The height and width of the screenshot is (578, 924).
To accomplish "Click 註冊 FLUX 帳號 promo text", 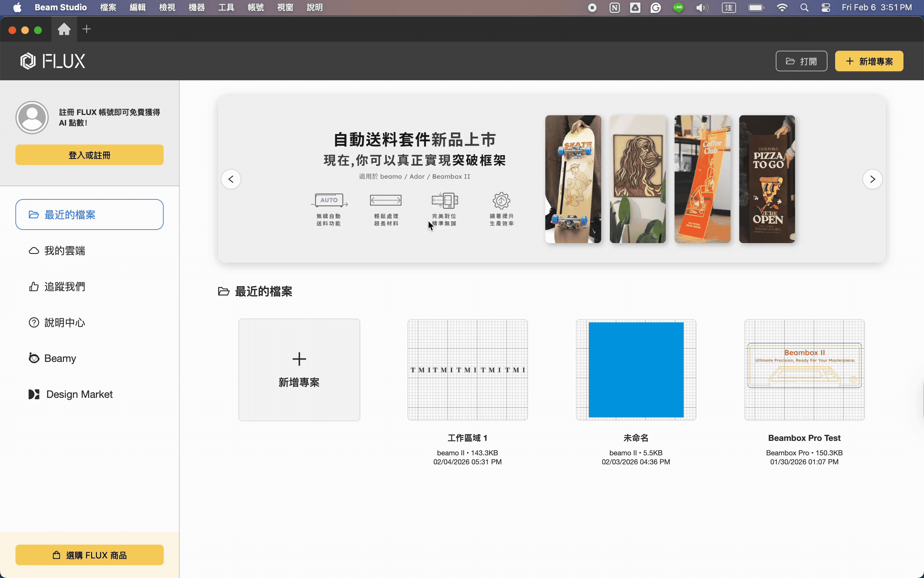I will [x=109, y=117].
